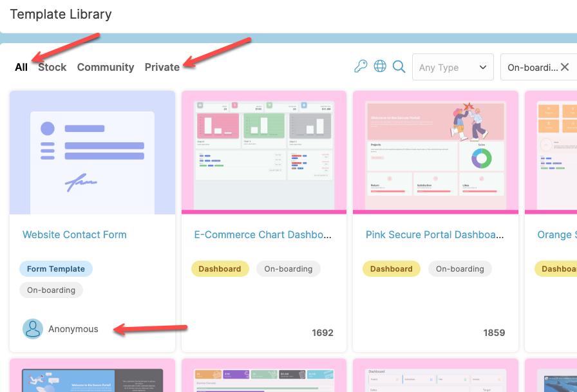This screenshot has height=392, width=577.
Task: Switch to the Stock tab
Action: pos(52,68)
